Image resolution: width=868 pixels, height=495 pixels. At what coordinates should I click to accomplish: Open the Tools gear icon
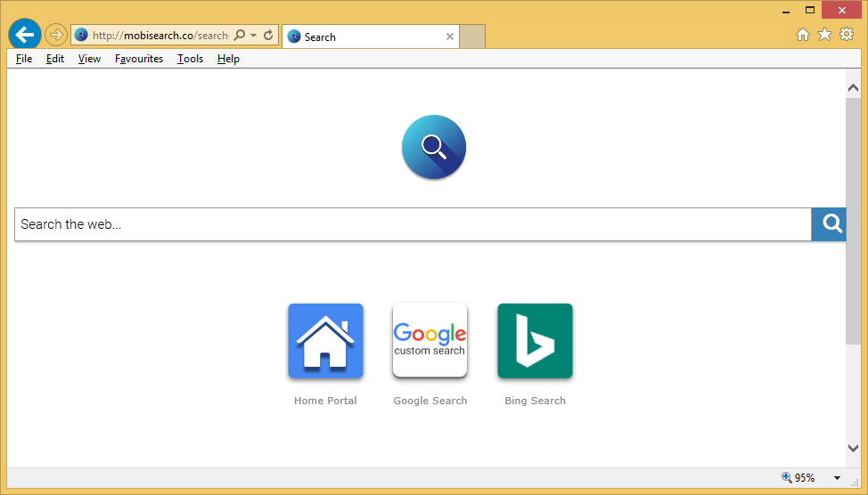click(x=847, y=35)
